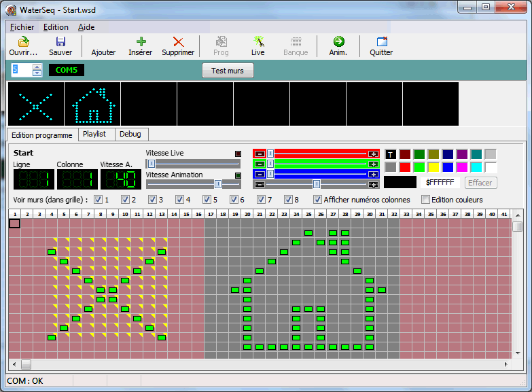The image size is (532, 392).
Task: Click the Vitesse Animation indicator square
Action: (x=238, y=175)
